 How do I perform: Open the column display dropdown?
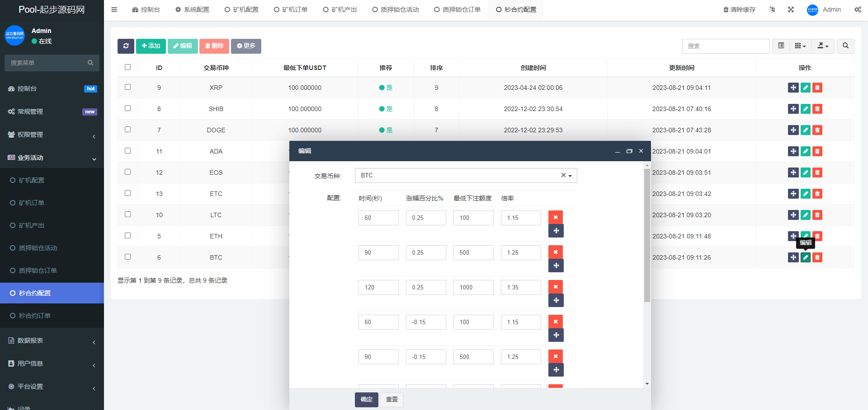[x=800, y=46]
